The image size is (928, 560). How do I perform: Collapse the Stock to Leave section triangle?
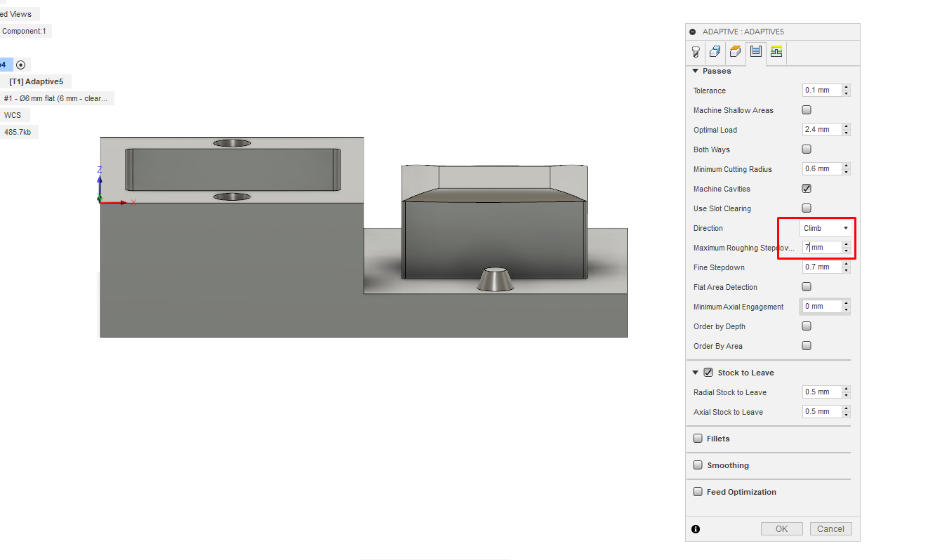click(x=696, y=373)
